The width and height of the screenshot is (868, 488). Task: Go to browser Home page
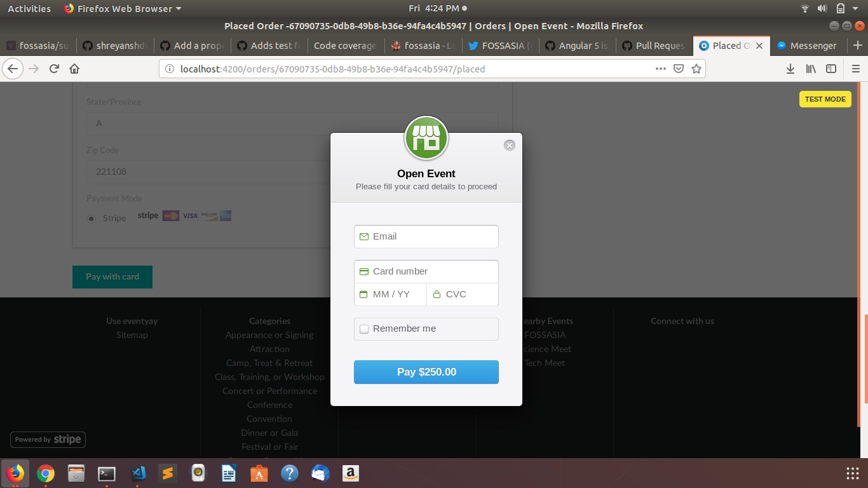74,69
